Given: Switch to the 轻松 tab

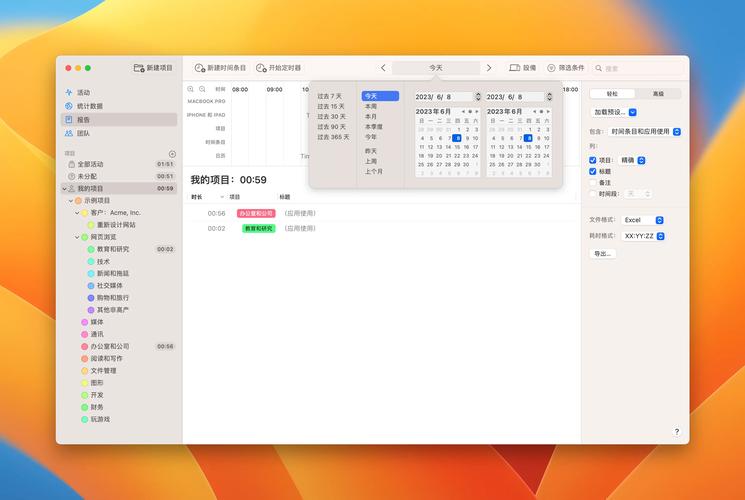Looking at the screenshot, I should point(612,94).
